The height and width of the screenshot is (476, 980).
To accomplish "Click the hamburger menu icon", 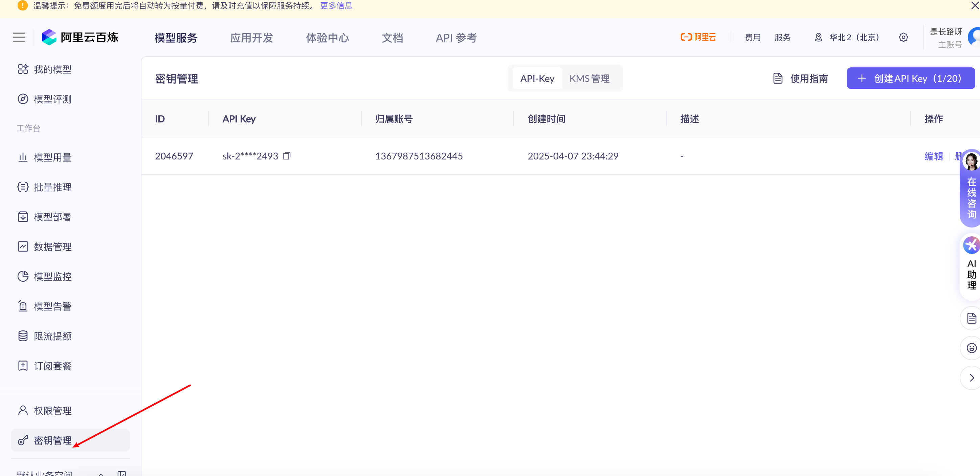I will pos(19,37).
